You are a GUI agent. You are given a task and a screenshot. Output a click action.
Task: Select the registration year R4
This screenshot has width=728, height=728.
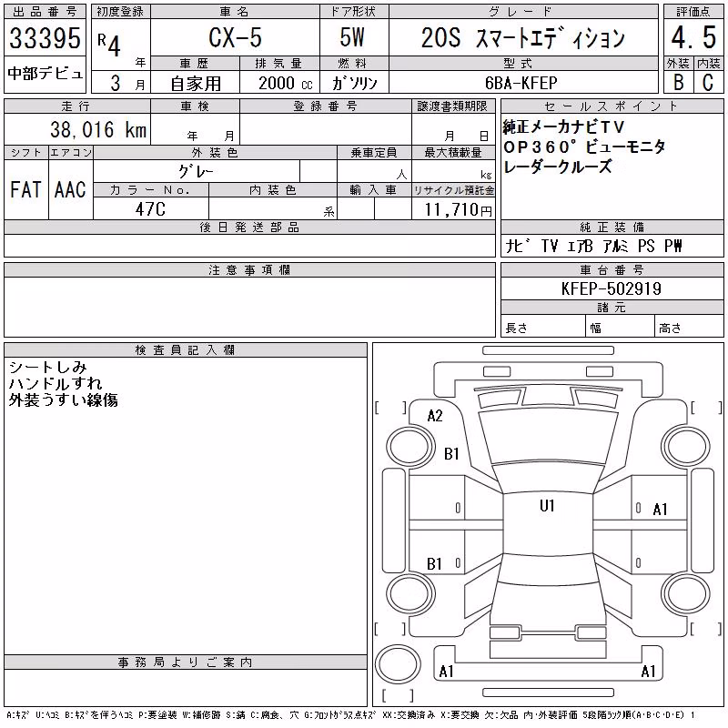(109, 45)
